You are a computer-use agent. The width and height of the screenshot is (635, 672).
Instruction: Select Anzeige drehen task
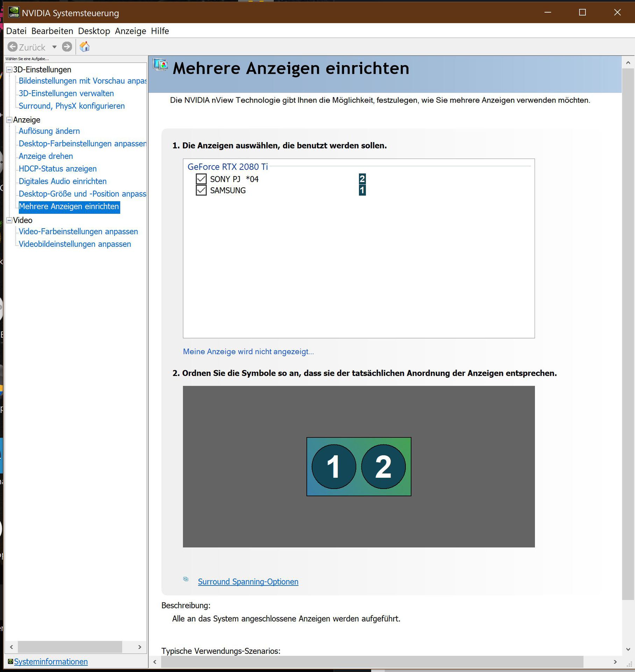pos(46,156)
